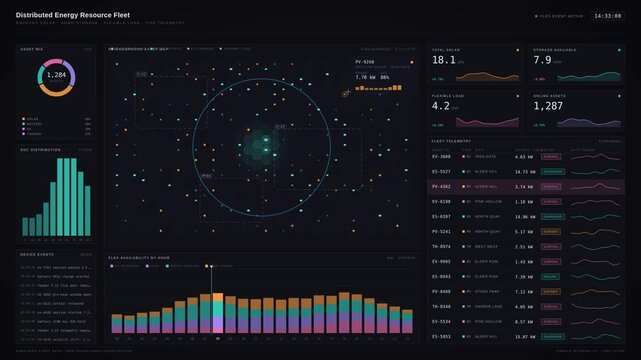Select the PV-8408 telemetry row ID
Screen dimensions: 641x360
point(441,292)
